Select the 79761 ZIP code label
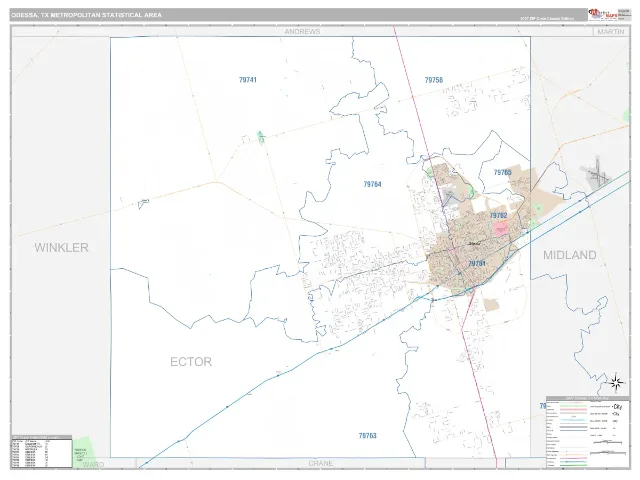This screenshot has height=480, width=640. pos(477,264)
